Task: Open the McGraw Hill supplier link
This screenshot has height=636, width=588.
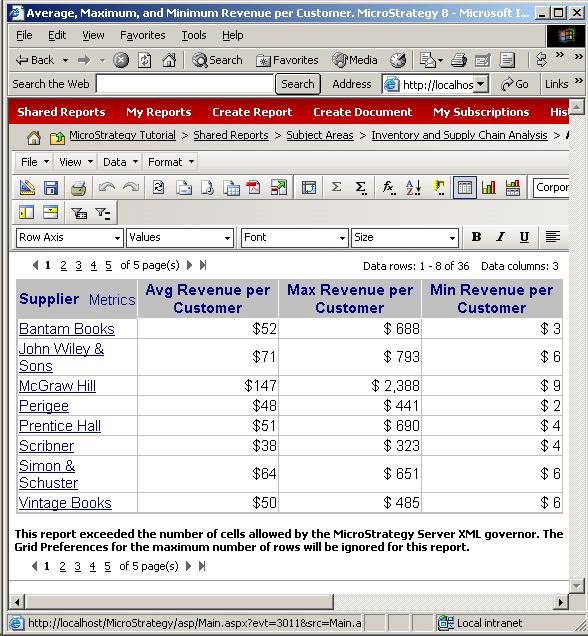Action: [x=57, y=386]
